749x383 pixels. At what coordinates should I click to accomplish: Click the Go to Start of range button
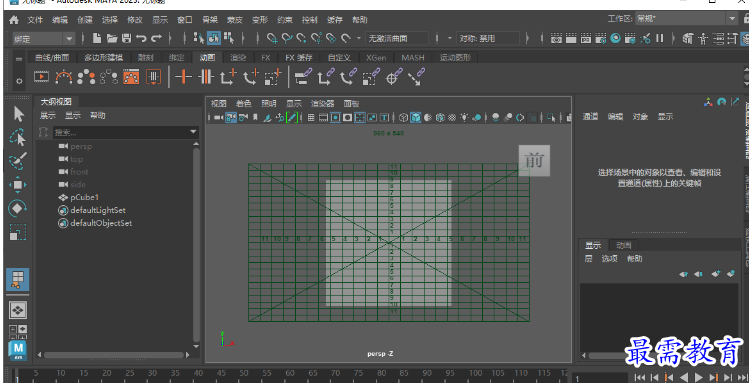(x=640, y=377)
